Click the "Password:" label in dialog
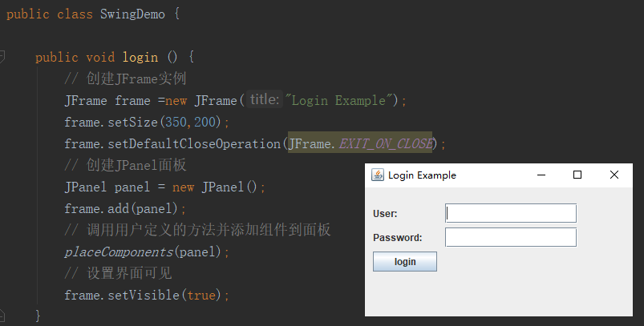Image resolution: width=644 pixels, height=326 pixels. pos(398,237)
